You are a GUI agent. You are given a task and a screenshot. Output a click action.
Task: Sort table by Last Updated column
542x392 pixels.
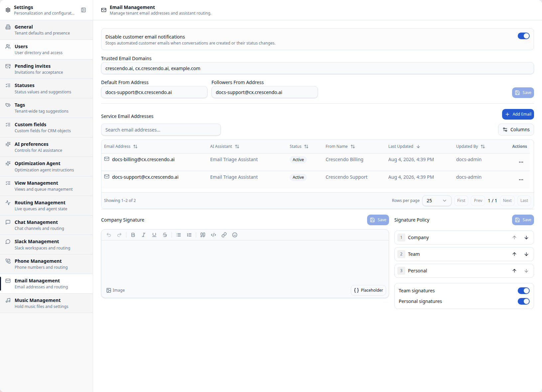(404, 147)
